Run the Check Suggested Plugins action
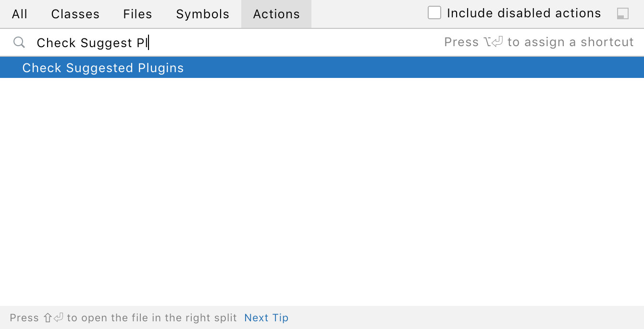Image resolution: width=644 pixels, height=329 pixels. pyautogui.click(x=103, y=68)
